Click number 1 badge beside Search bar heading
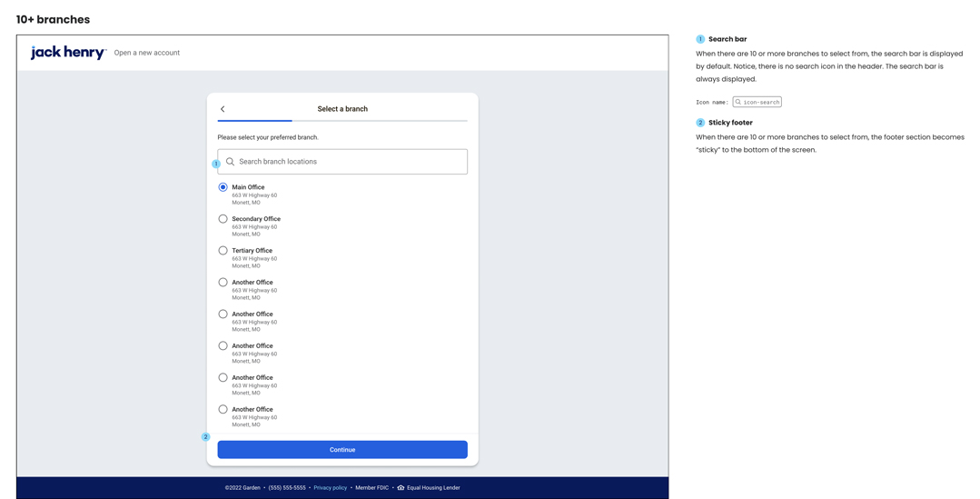 700,40
